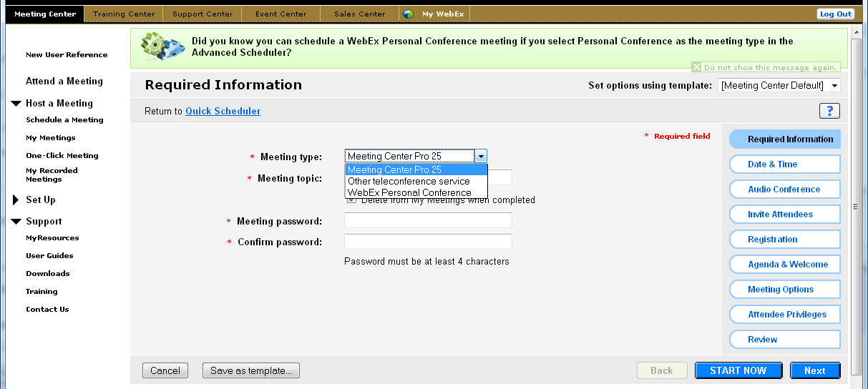Open Schedule a Meeting link
Screen dimensions: 868x389
click(64, 120)
